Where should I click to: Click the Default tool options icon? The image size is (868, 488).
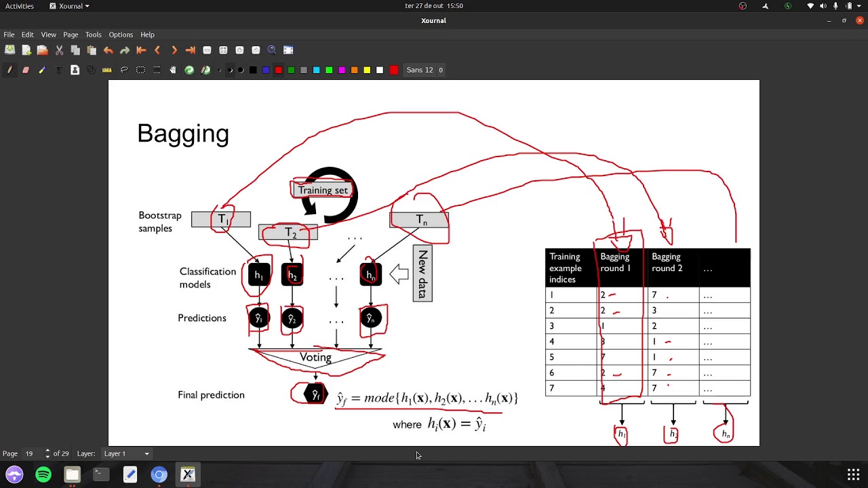coord(189,70)
